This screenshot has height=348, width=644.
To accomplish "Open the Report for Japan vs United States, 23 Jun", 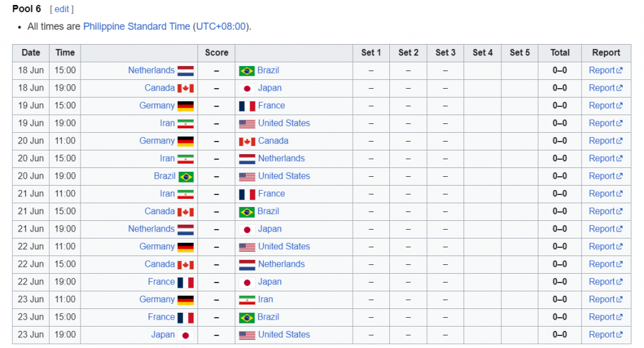I will 606,334.
